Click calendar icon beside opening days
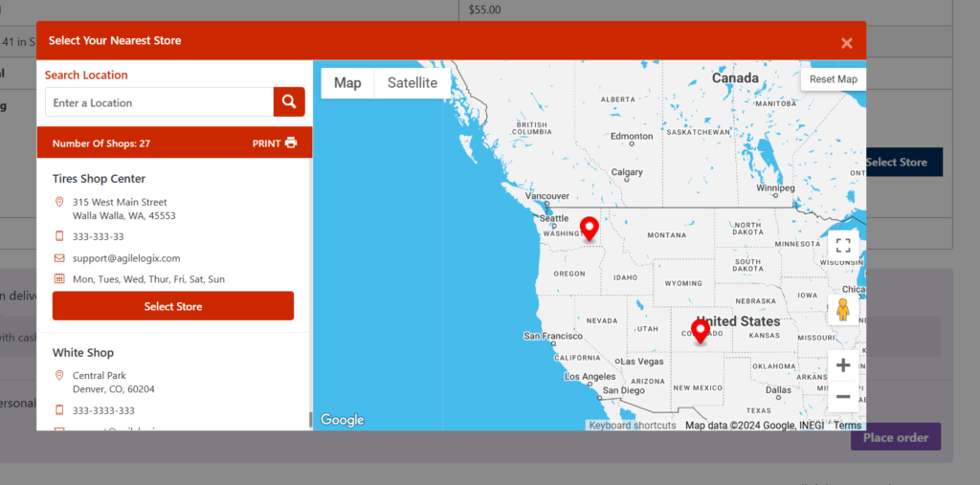This screenshot has height=485, width=980. (59, 278)
